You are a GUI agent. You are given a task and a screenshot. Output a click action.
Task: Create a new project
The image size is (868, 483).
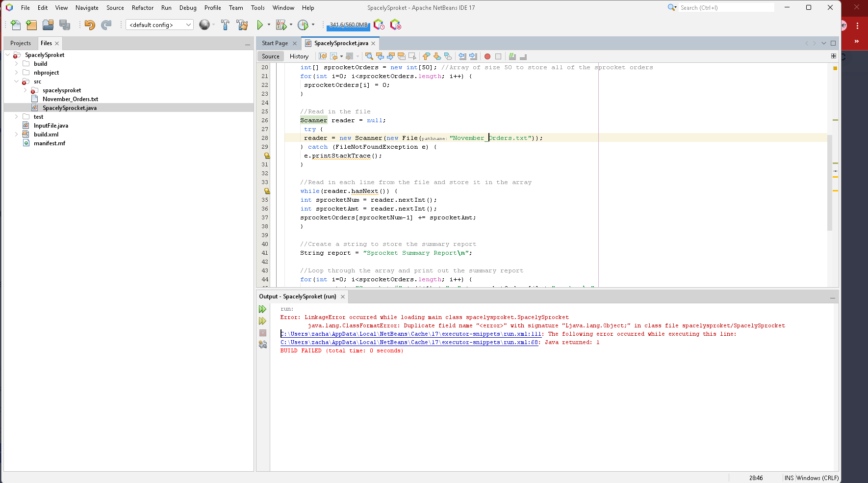[x=31, y=25]
